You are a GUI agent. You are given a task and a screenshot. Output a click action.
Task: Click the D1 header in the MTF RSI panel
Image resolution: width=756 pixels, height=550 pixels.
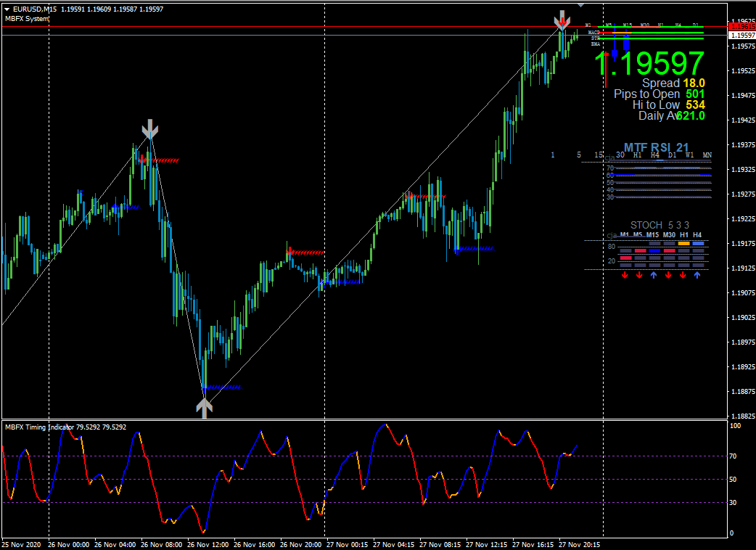coord(672,155)
